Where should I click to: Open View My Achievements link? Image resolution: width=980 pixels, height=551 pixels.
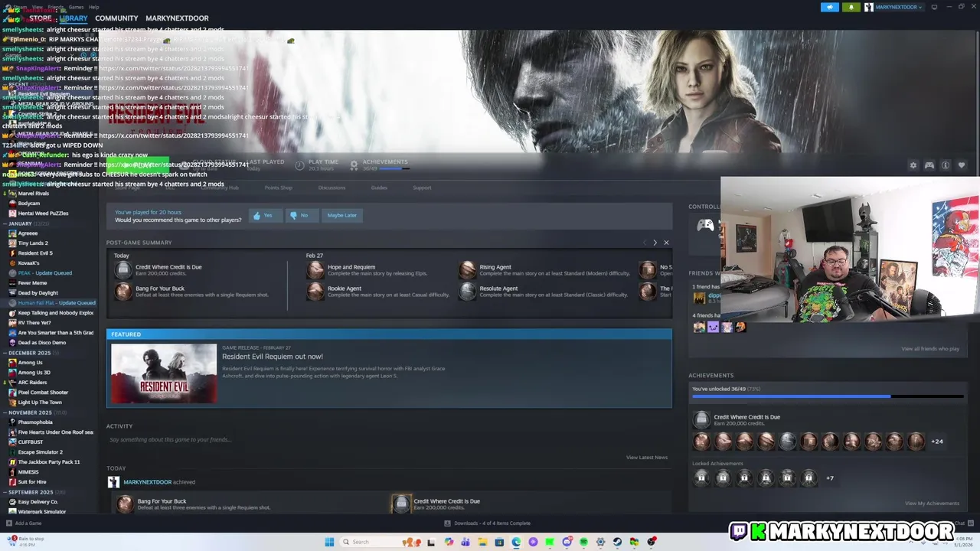tap(932, 504)
